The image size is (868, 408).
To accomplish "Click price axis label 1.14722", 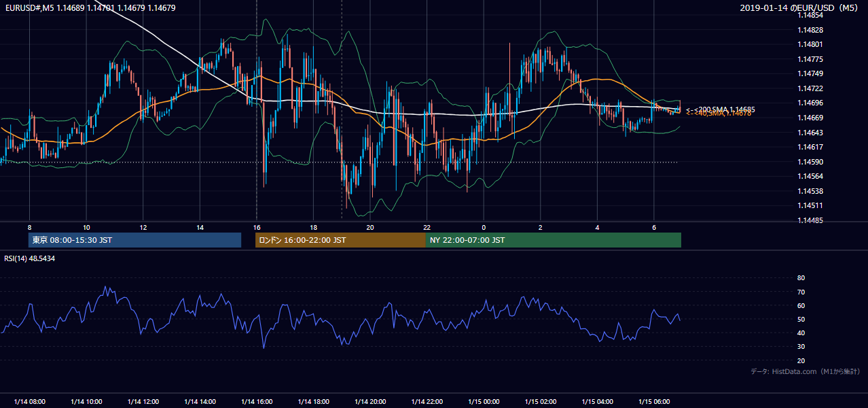I will coord(811,88).
